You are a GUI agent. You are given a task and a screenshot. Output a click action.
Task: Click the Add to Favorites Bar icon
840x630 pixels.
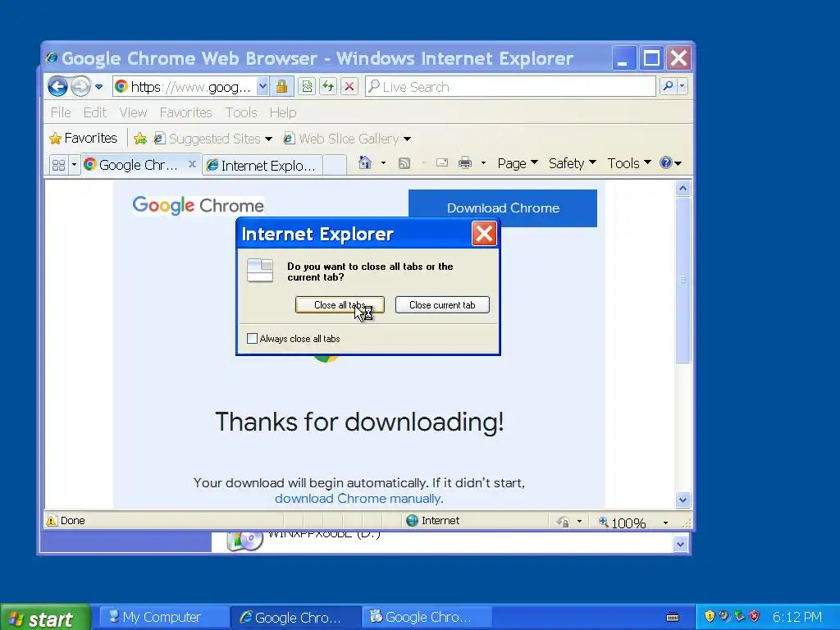140,139
